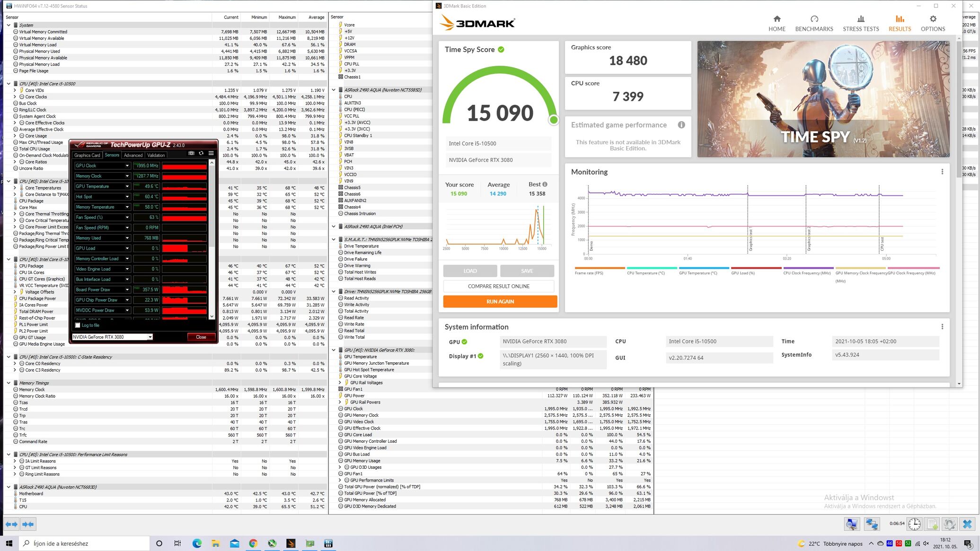Click HWiNFO expand columns arrows button
The width and height of the screenshot is (980, 551).
coord(11,524)
